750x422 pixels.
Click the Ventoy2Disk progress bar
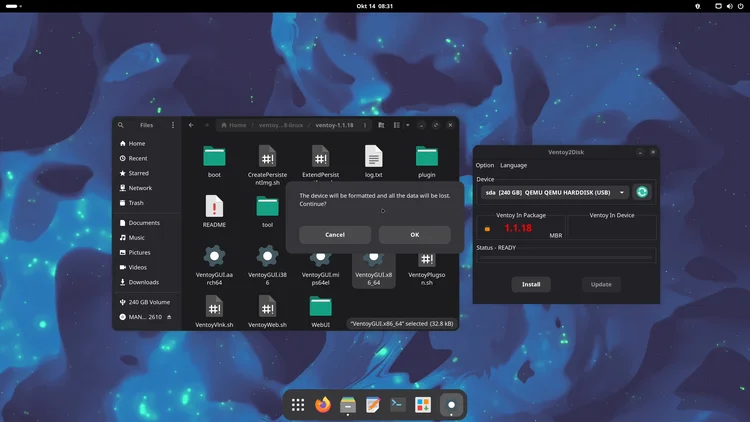click(566, 257)
